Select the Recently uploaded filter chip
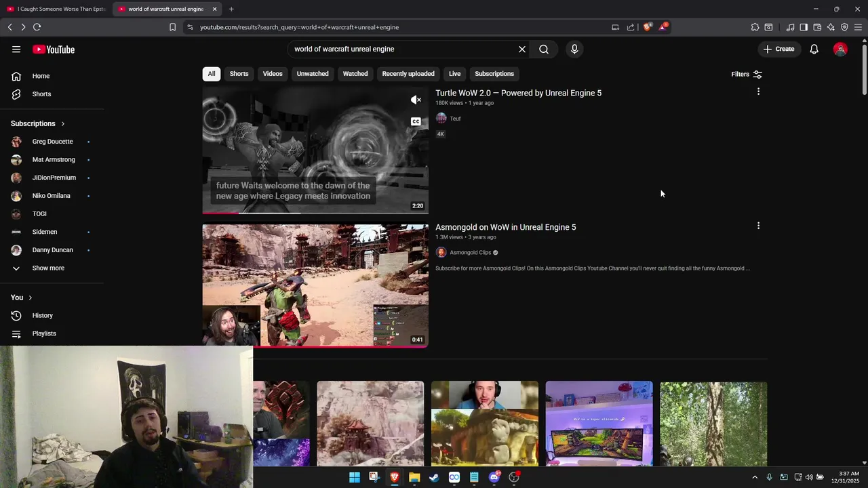 point(408,74)
